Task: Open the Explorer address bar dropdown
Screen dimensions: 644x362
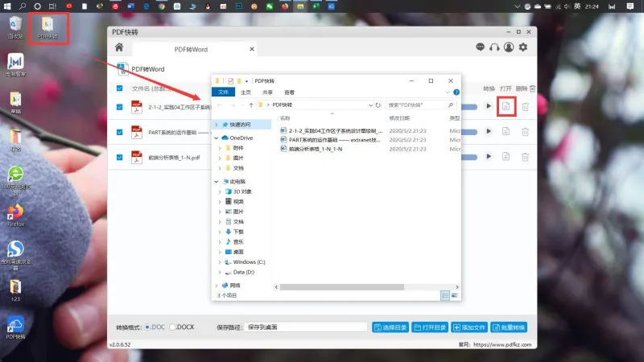Action: click(370, 105)
